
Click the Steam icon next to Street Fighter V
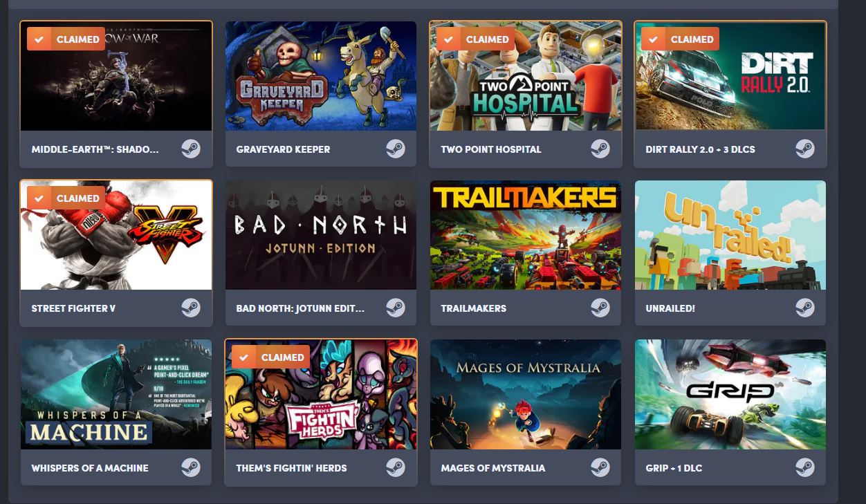pyautogui.click(x=191, y=308)
